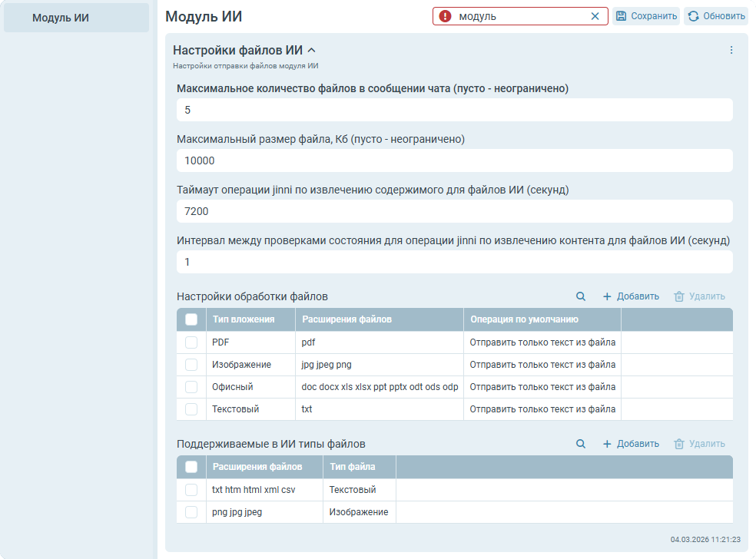The width and height of the screenshot is (756, 559).
Task: Click default operation cell in PDF row
Action: [x=542, y=342]
